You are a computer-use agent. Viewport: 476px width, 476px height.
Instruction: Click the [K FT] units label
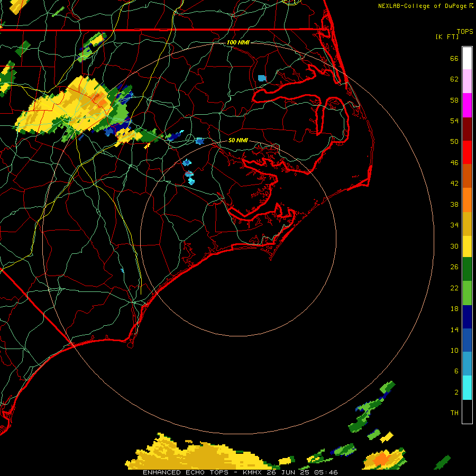click(x=447, y=36)
